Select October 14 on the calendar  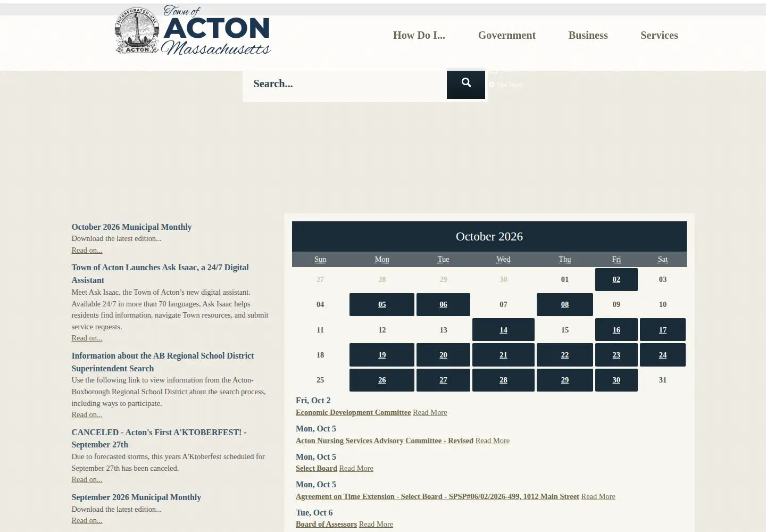[503, 330]
